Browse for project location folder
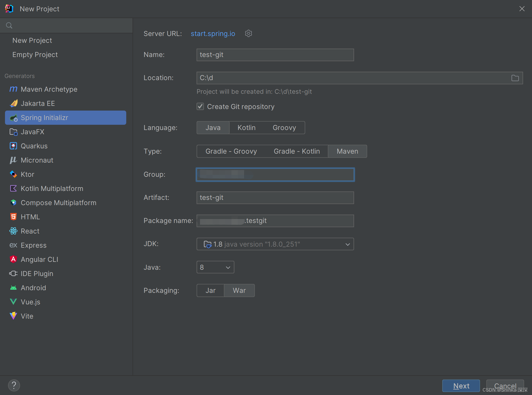This screenshot has width=532, height=395. pyautogui.click(x=515, y=78)
